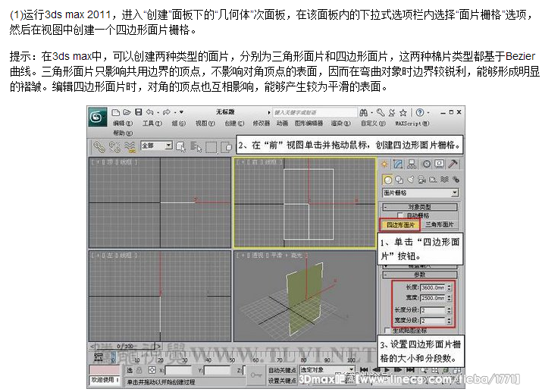Open the Help icon dropdown arrow
Image resolution: width=542 pixels, height=392 pixels.
click(x=428, y=113)
